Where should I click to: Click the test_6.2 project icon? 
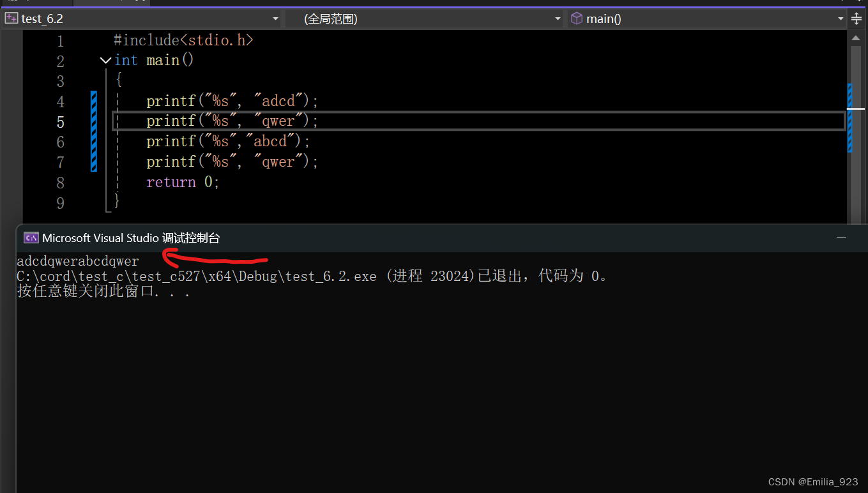(x=11, y=19)
